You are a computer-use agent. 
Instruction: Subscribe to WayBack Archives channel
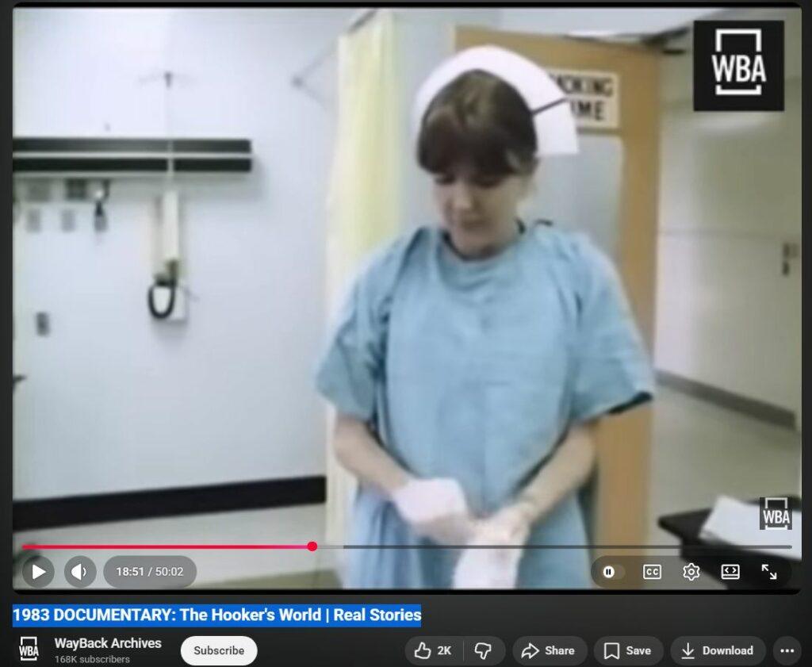219,650
